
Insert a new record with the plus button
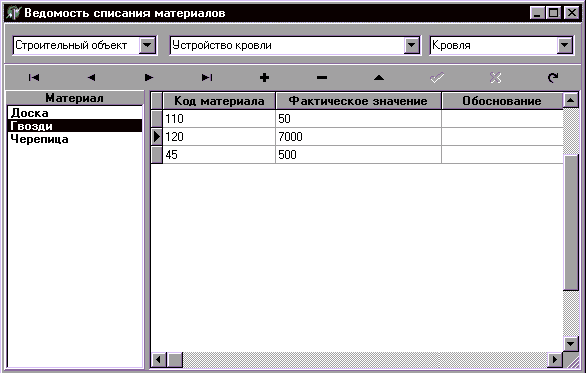(x=264, y=78)
